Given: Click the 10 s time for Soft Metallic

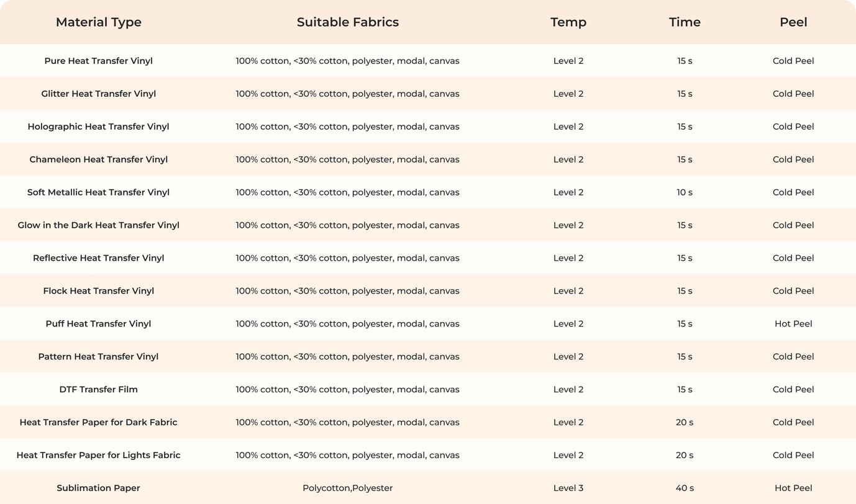Looking at the screenshot, I should [x=685, y=192].
